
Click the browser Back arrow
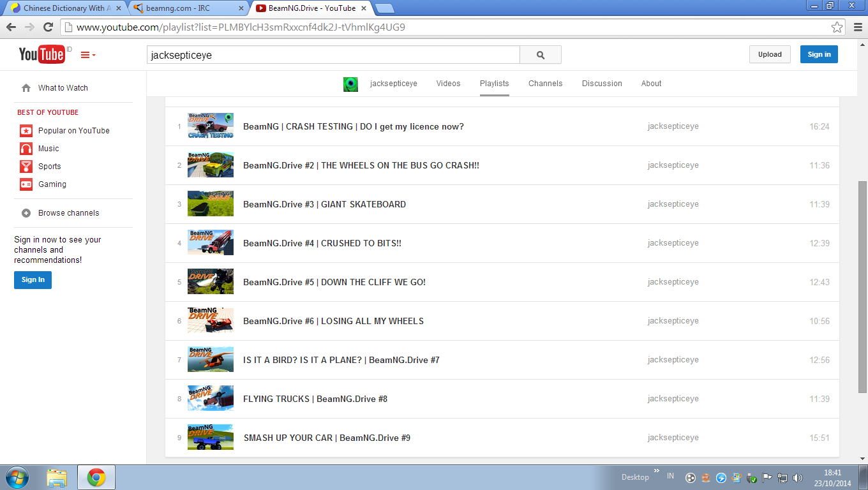click(11, 27)
